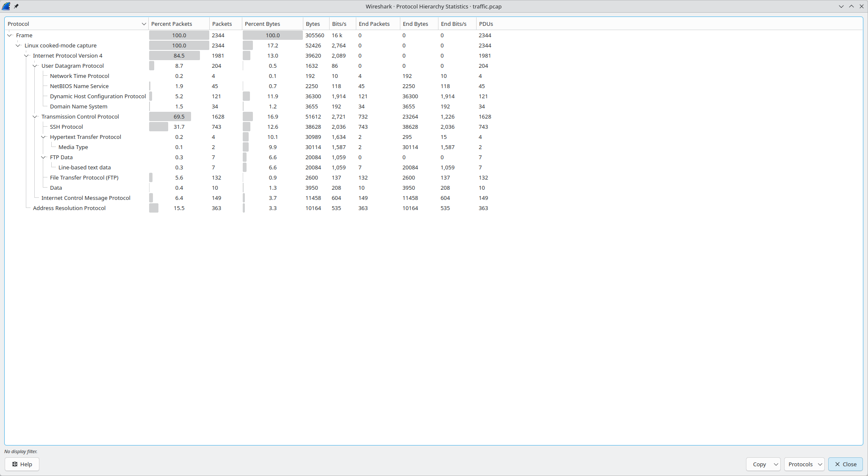Sort by PDUs column header

[x=486, y=24]
